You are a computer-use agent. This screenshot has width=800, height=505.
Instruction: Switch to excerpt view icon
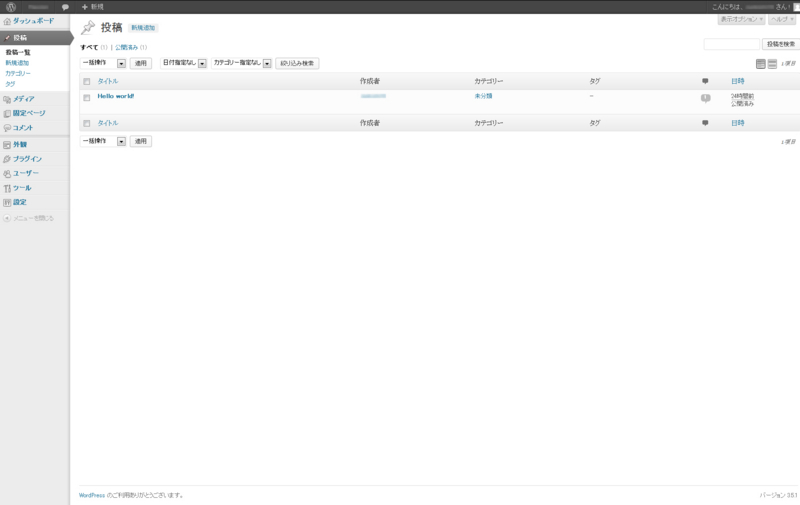point(772,64)
